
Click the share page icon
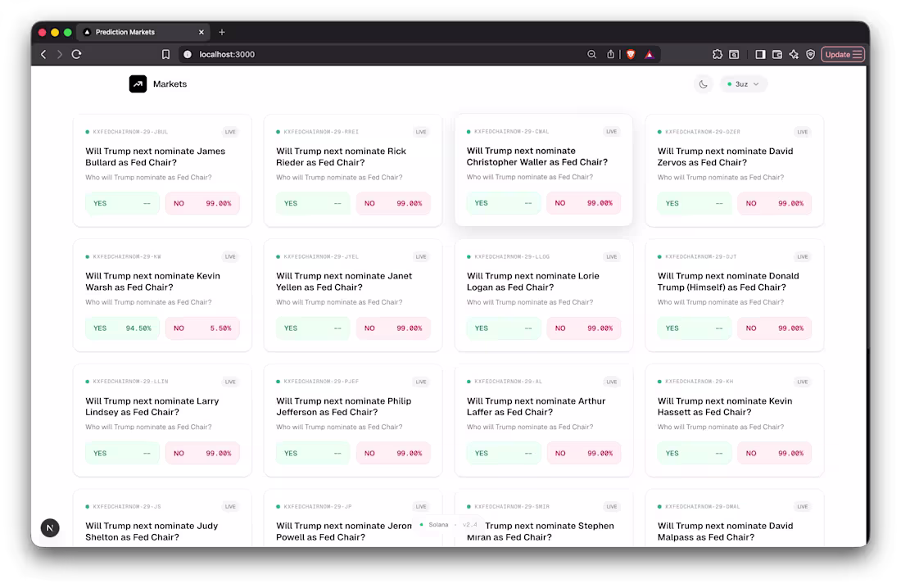click(x=610, y=54)
